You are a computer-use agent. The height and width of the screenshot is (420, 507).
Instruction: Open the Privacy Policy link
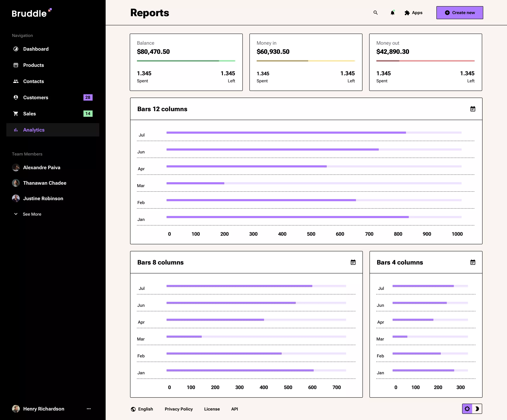179,409
